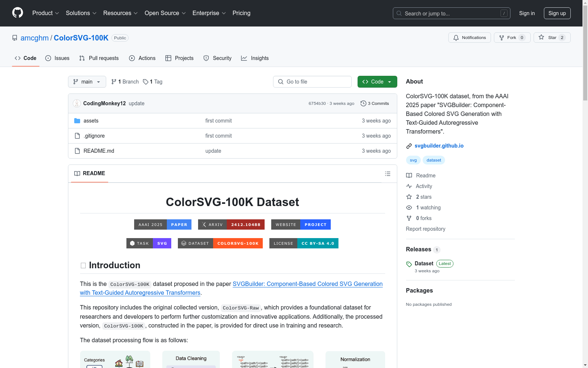Screen dimensions: 588x368
Task: Expand the Solutions menu
Action: click(81, 13)
